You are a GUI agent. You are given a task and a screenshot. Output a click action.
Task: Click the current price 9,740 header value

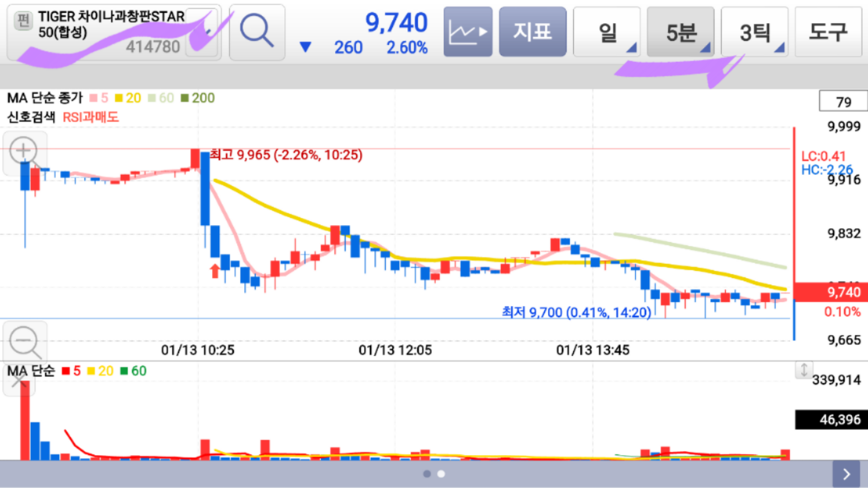point(396,23)
